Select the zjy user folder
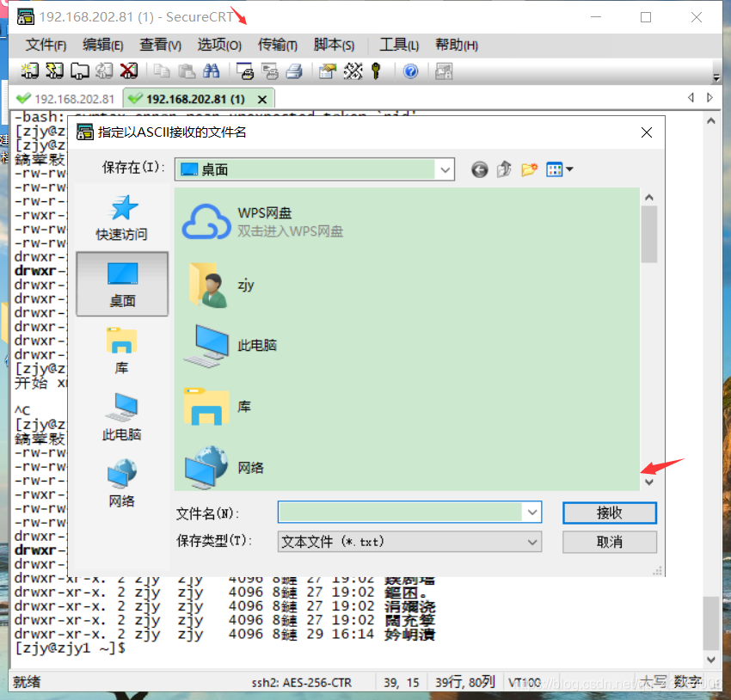731x700 pixels. tap(222, 285)
